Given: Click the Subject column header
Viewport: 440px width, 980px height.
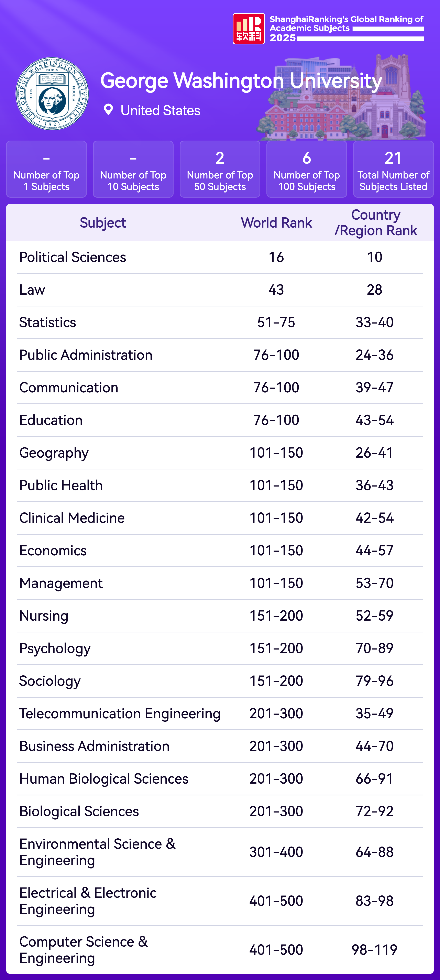Looking at the screenshot, I should point(103,223).
